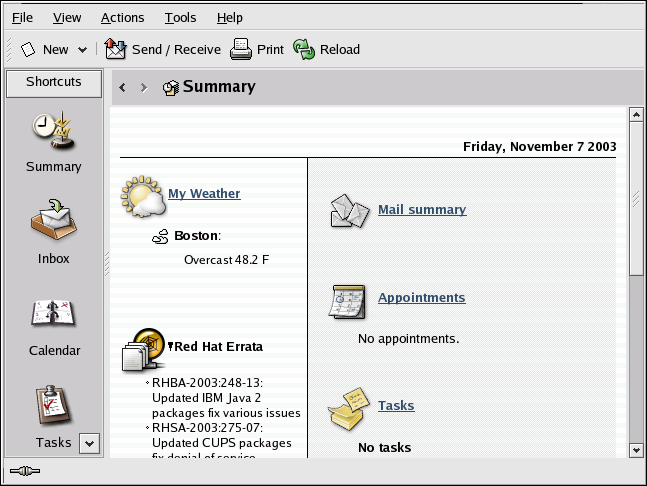Click the scrollbar down arrow
Screen dimensions: 647x486
[635, 450]
